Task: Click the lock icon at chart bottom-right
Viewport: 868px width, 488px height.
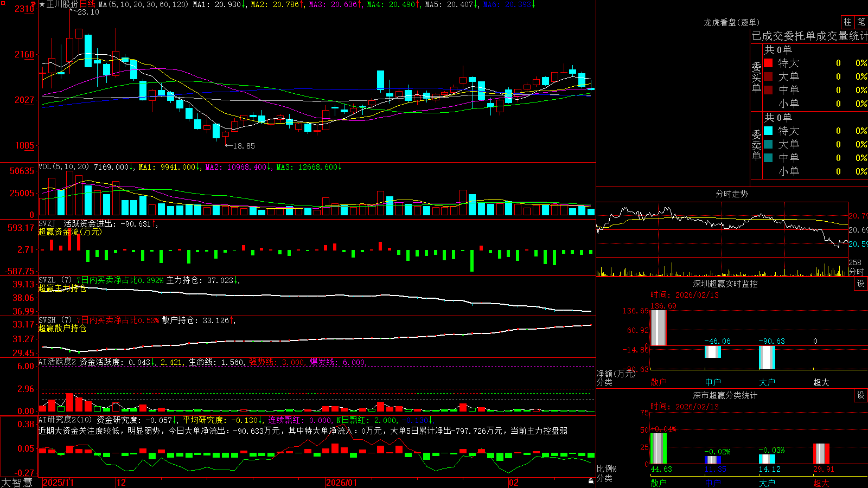Action: [x=591, y=481]
